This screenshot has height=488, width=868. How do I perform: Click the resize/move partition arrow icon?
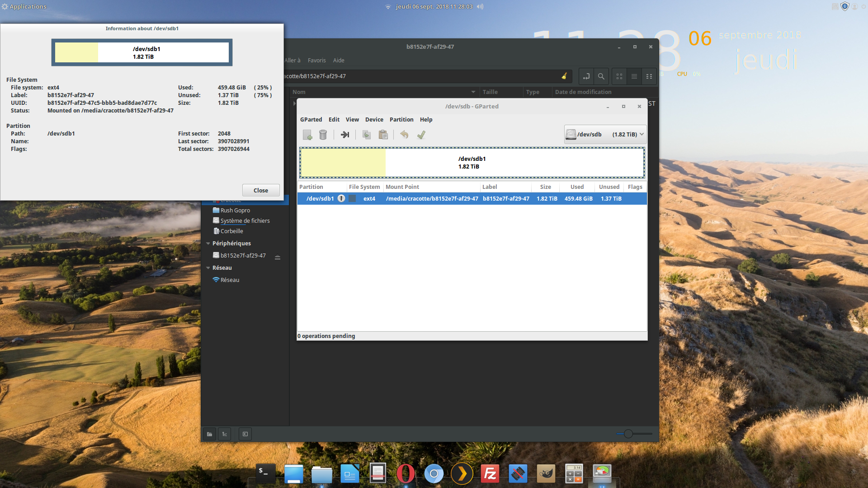[345, 135]
